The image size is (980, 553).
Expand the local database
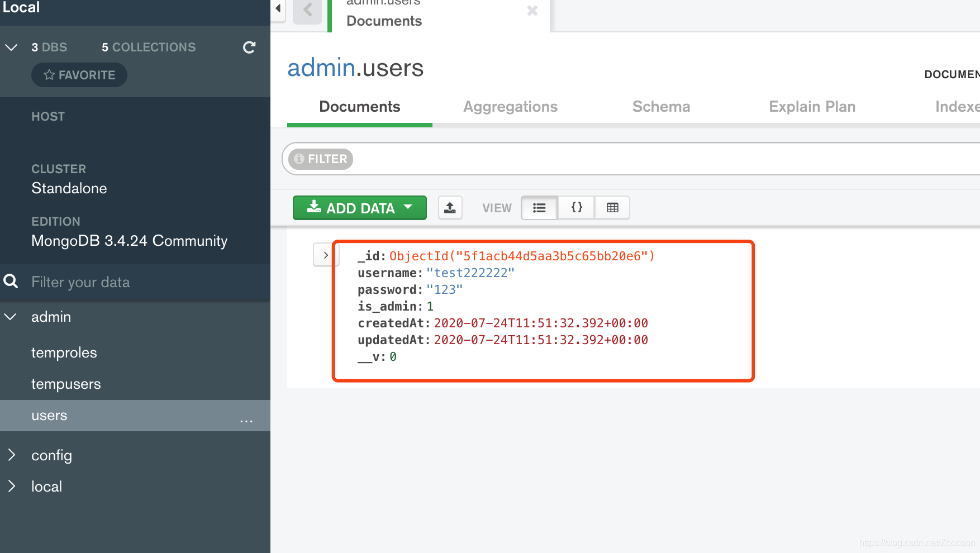(x=11, y=487)
